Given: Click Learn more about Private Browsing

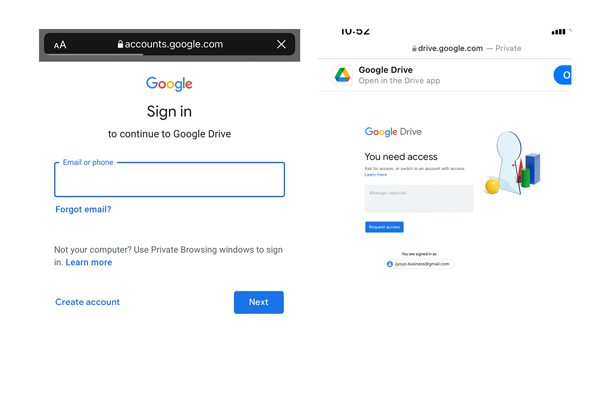Looking at the screenshot, I should [x=89, y=263].
